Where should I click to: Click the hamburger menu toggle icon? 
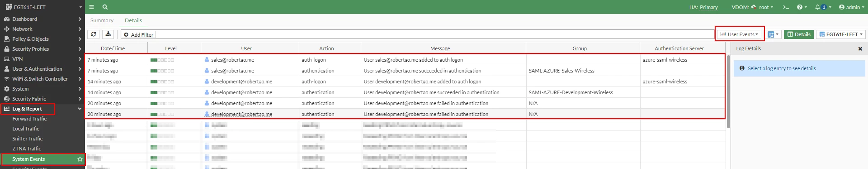click(91, 7)
